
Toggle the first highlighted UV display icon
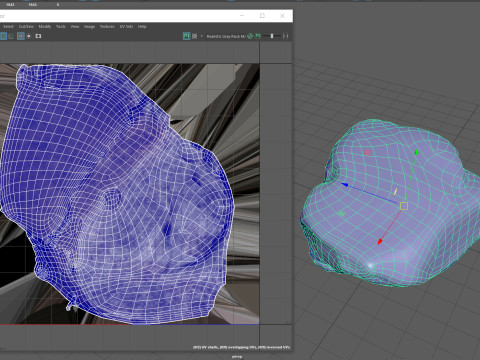[x=3, y=36]
